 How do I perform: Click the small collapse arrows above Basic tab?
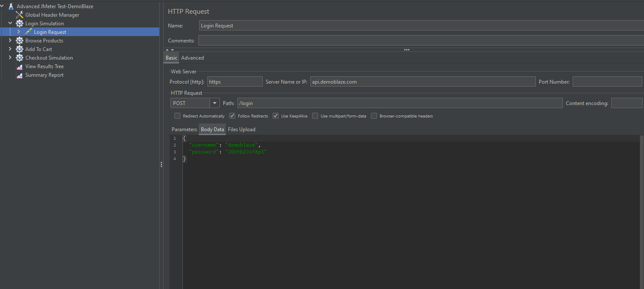click(x=169, y=50)
